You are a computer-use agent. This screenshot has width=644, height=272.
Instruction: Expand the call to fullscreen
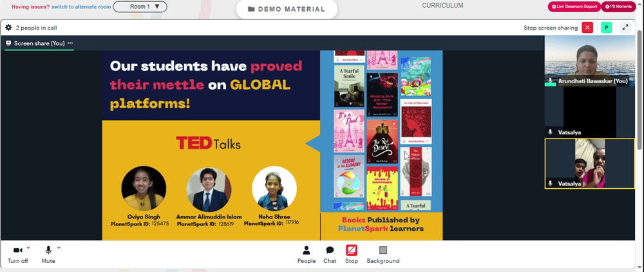coord(625,28)
